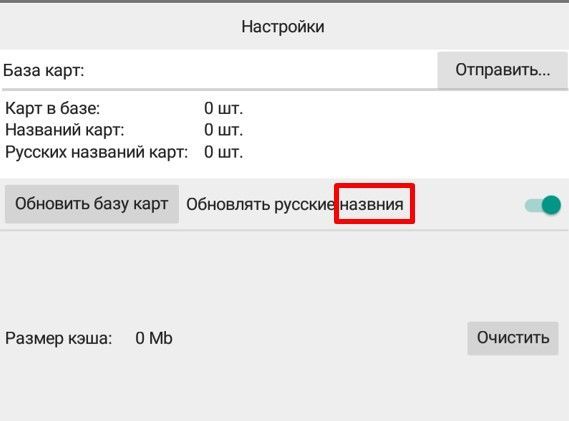Viewport: 569px width, 421px height.
Task: Click the База карт: label
Action: pyautogui.click(x=44, y=70)
